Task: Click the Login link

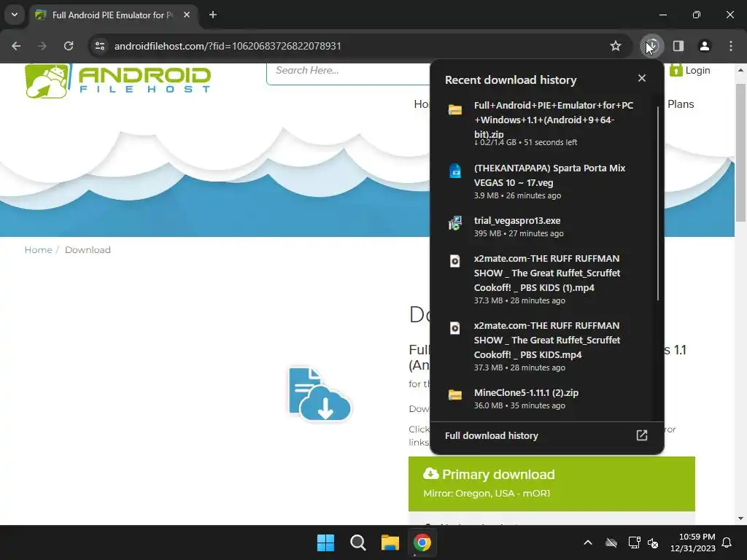Action: coord(690,71)
